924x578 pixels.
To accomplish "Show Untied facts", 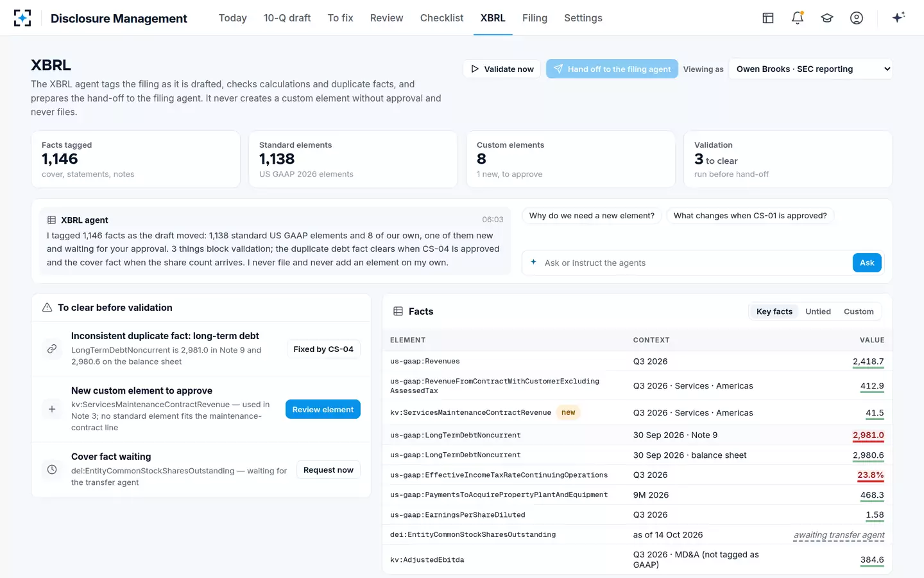I will (818, 311).
